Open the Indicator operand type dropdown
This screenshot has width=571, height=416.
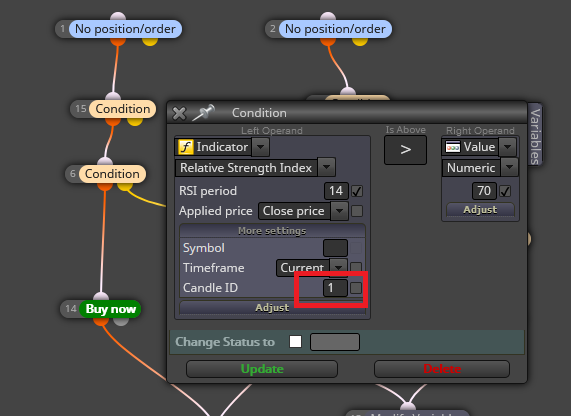coord(260,147)
